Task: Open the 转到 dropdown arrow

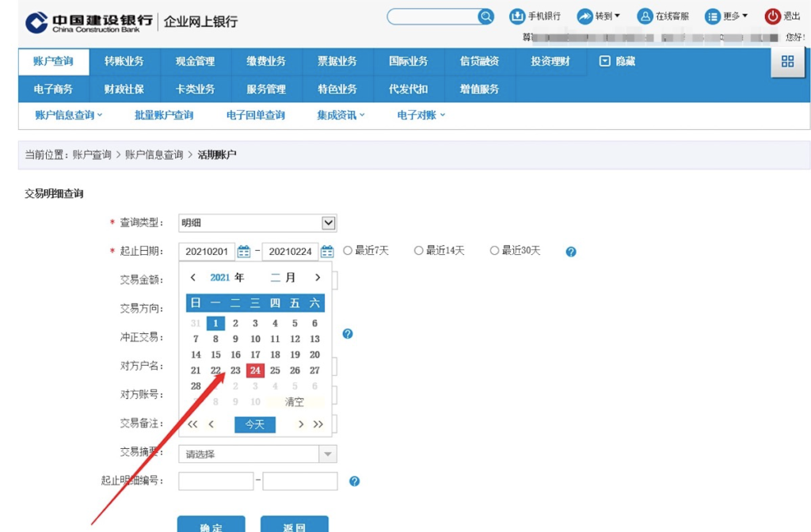Action: point(617,16)
